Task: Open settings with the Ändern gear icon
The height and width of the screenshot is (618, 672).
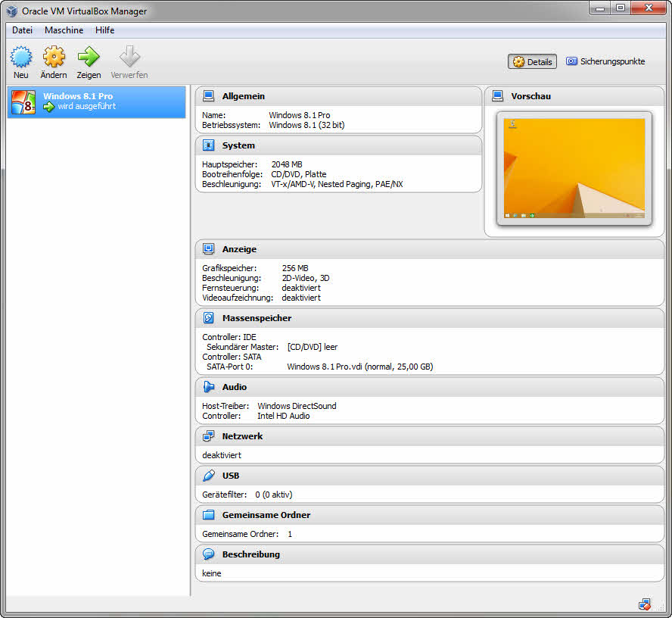Action: point(54,57)
